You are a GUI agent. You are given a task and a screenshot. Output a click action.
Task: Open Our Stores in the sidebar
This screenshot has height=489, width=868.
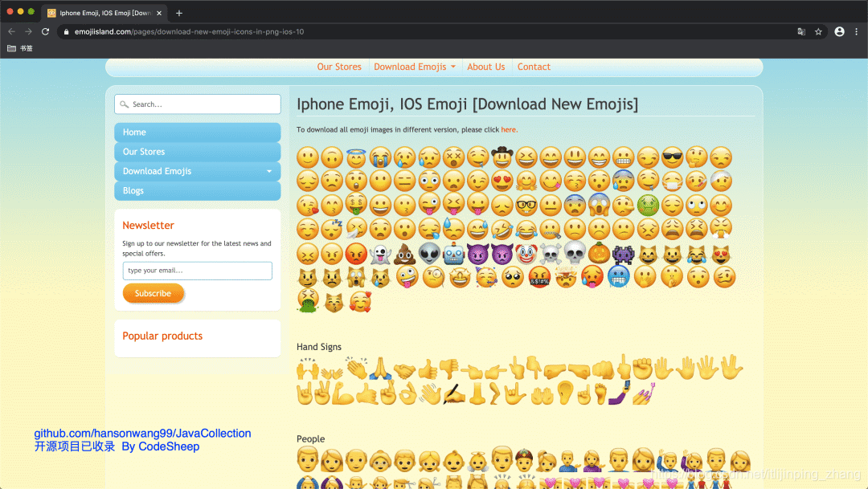tap(197, 152)
